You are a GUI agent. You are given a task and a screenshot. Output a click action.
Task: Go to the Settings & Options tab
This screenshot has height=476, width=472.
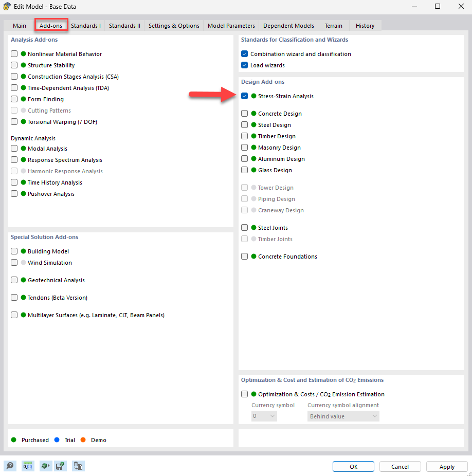(x=174, y=26)
